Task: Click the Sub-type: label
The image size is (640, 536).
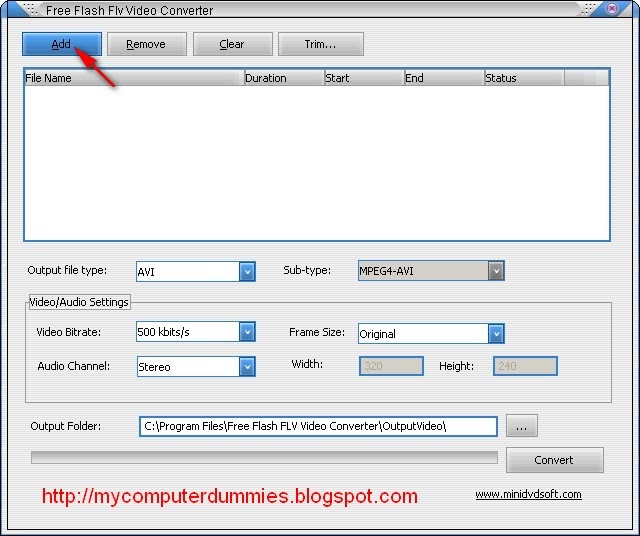Action: pos(307,270)
